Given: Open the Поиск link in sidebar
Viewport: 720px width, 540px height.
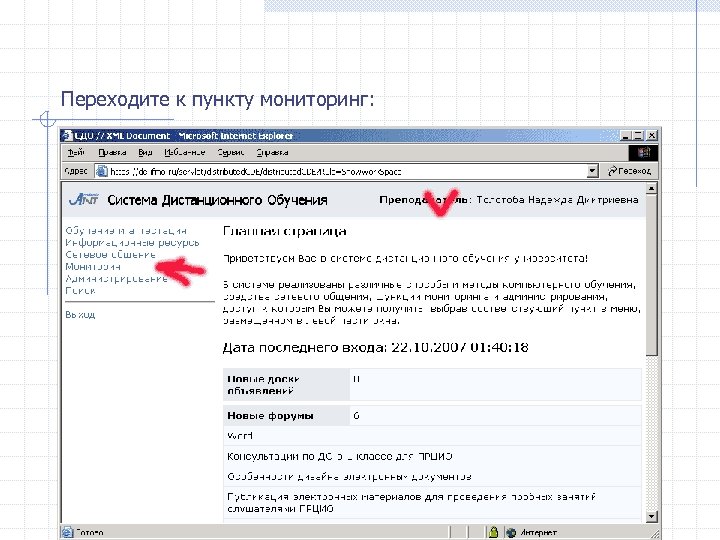Looking at the screenshot, I should (80, 290).
